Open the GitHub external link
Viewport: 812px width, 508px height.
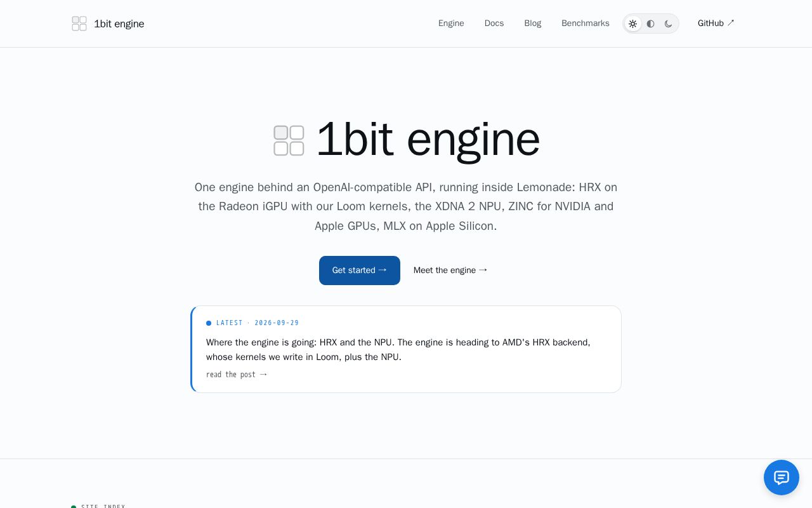click(716, 23)
